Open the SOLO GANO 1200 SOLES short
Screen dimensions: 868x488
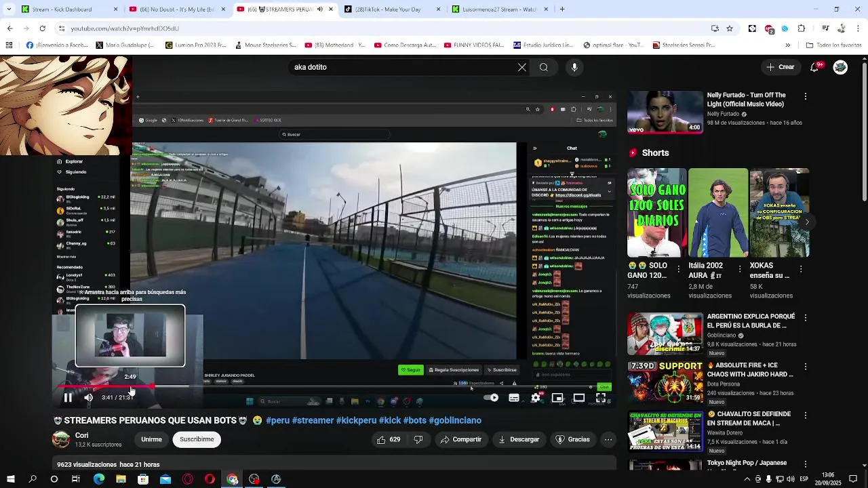coord(657,213)
